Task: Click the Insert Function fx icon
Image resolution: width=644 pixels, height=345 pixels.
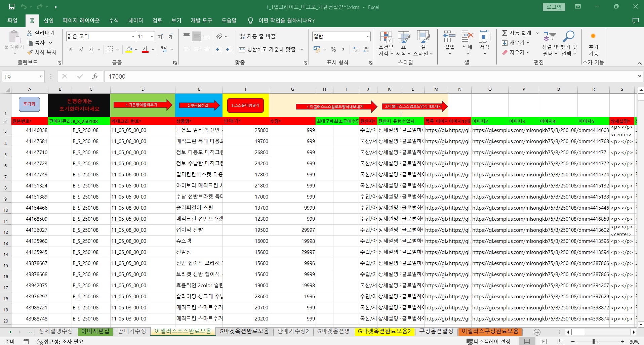Action: 95,77
